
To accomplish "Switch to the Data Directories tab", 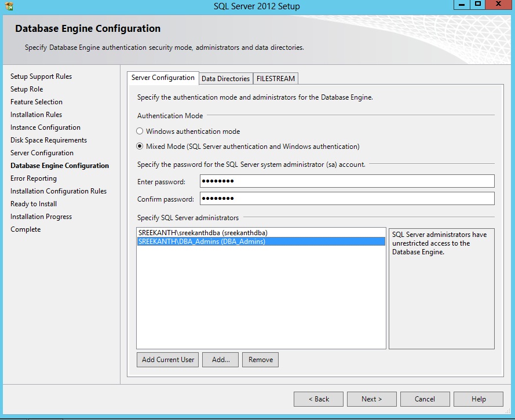I will 225,78.
